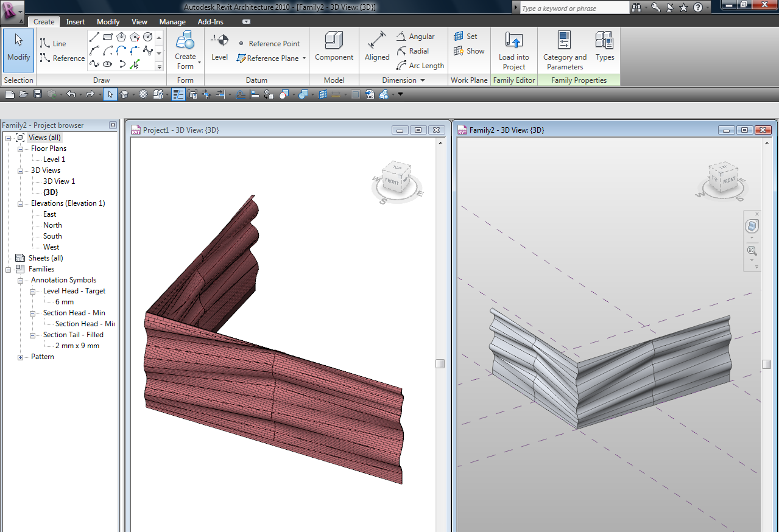
Task: Expand the Dimension panel dropdown
Action: (422, 80)
